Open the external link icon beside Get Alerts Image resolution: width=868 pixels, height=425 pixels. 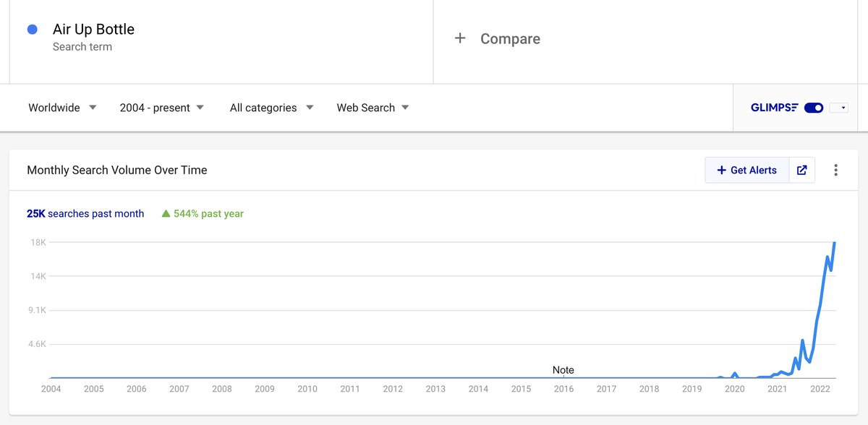tap(801, 170)
